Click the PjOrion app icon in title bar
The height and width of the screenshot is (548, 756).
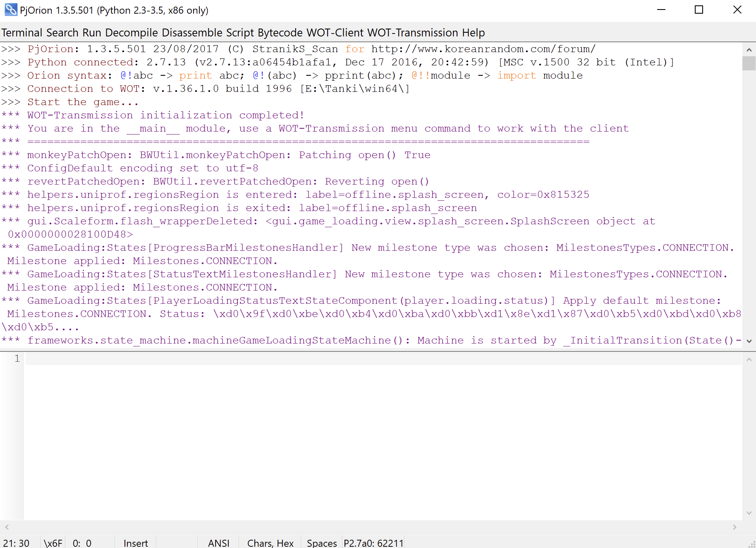point(11,10)
